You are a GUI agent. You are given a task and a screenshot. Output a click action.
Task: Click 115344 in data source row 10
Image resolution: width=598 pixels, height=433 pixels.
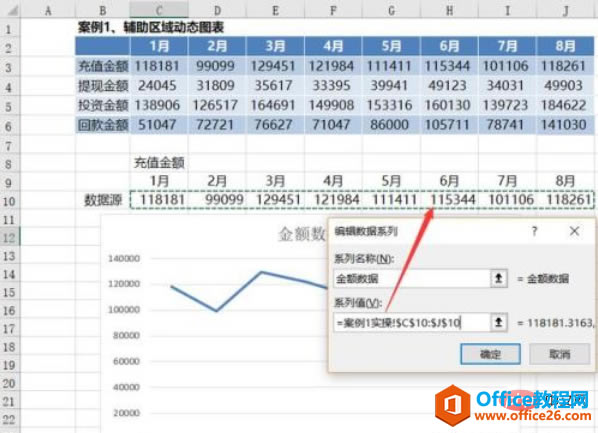(453, 200)
